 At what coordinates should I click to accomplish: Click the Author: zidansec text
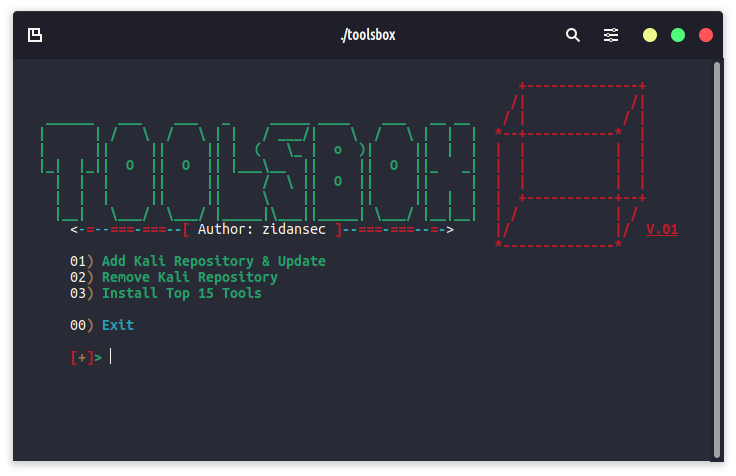(x=261, y=229)
